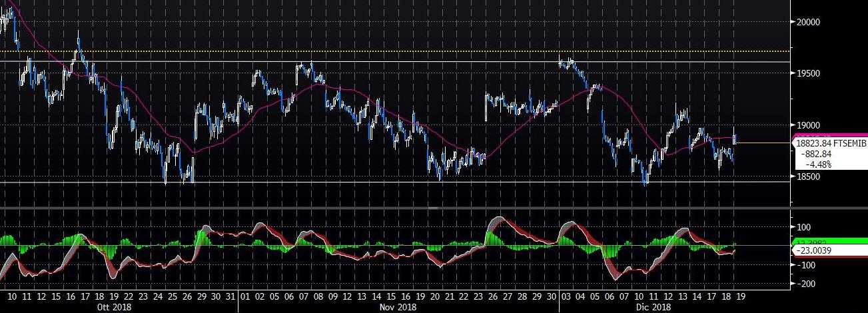Click the 18500 price axis label

point(807,177)
